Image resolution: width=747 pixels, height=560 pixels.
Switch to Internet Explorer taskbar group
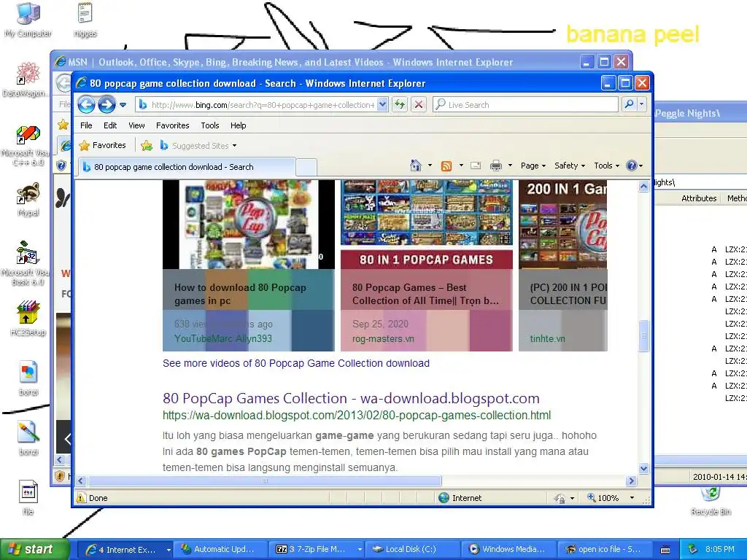124,549
